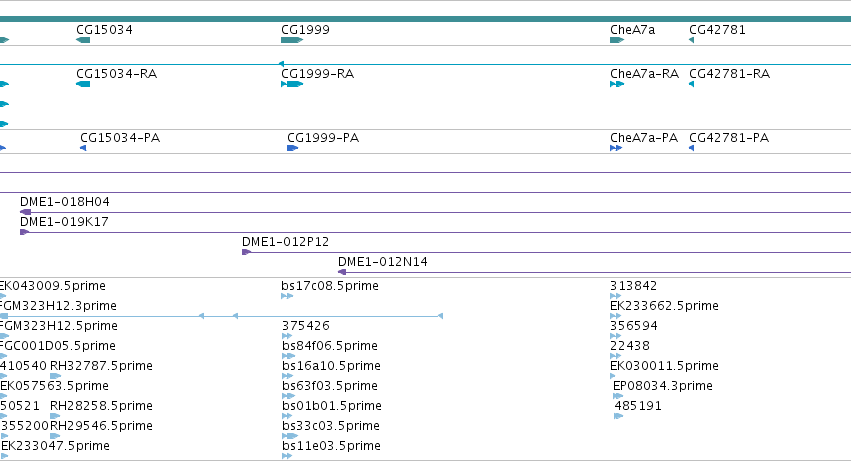The width and height of the screenshot is (851, 461).
Task: Select the DME1-012N14 clone arrow marker
Action: point(342,272)
